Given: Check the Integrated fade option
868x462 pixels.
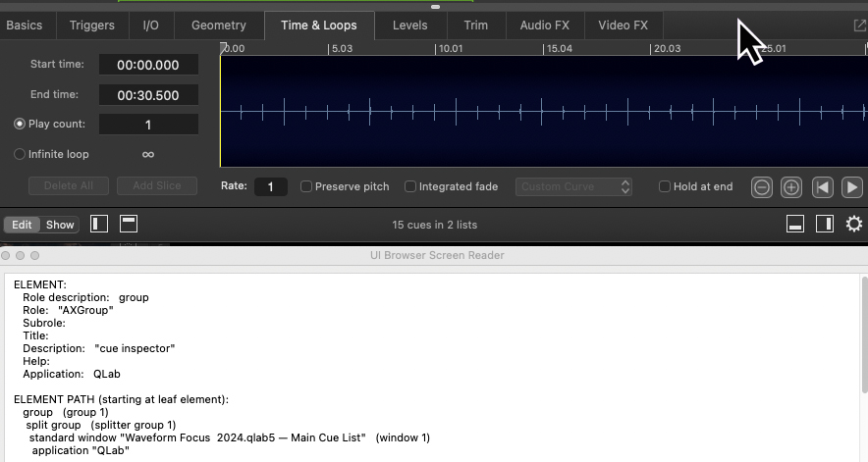Looking at the screenshot, I should coord(411,186).
